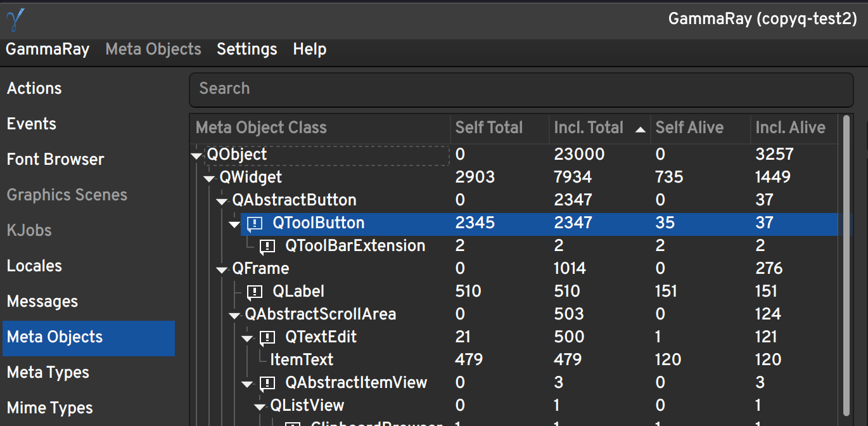The width and height of the screenshot is (868, 426).
Task: Select the QToolBarExtension row label
Action: (x=355, y=246)
